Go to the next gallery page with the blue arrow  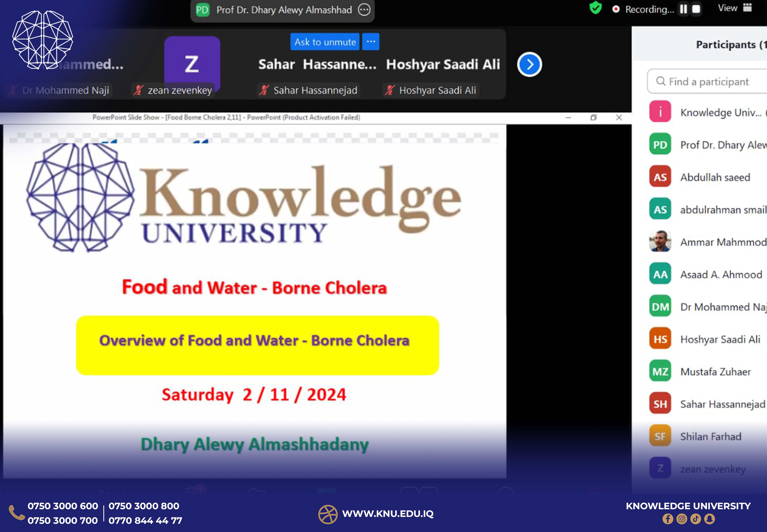[530, 64]
